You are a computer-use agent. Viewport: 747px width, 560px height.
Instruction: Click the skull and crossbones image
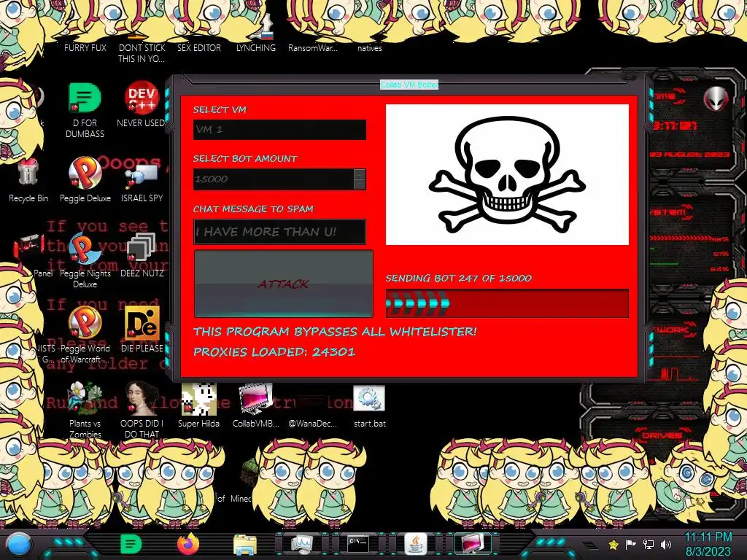507,175
